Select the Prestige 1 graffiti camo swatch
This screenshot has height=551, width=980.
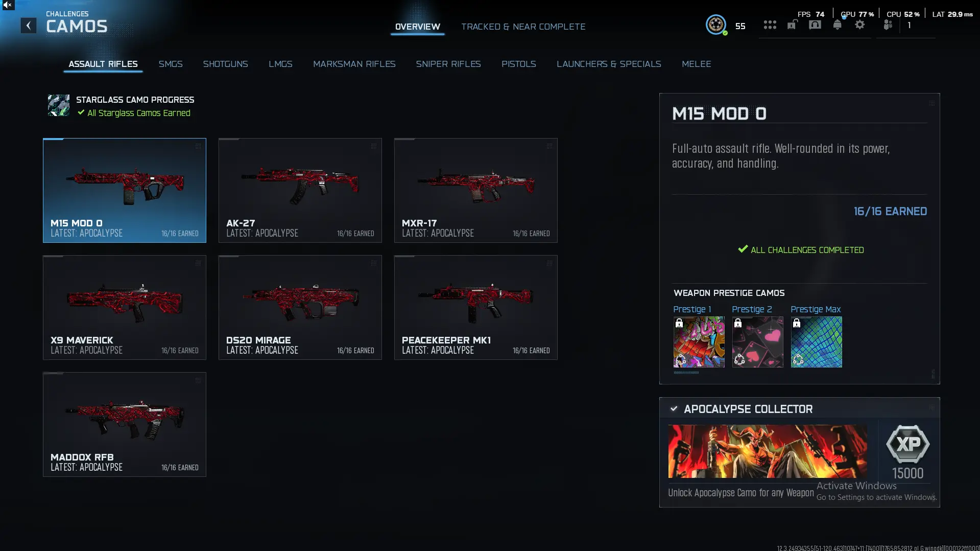tap(699, 342)
